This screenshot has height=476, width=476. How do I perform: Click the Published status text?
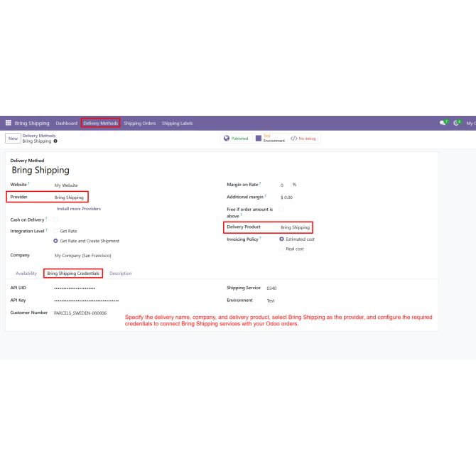coord(240,139)
